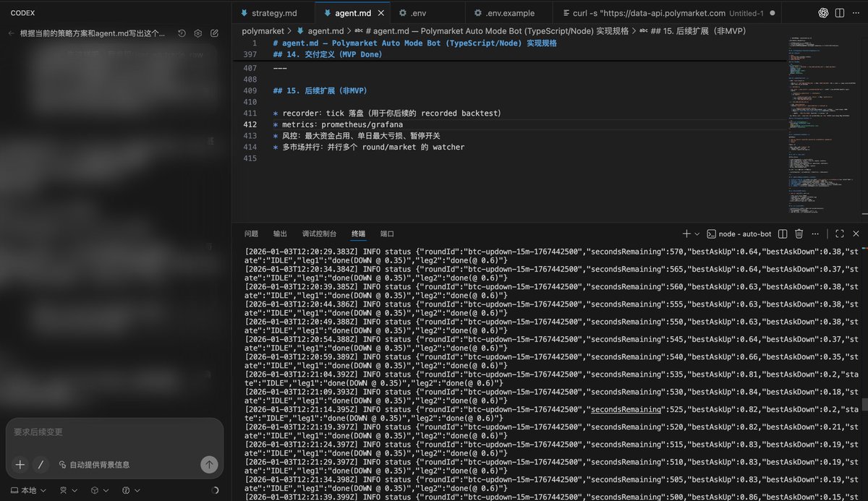Split the terminal
The width and height of the screenshot is (868, 501).
click(783, 234)
